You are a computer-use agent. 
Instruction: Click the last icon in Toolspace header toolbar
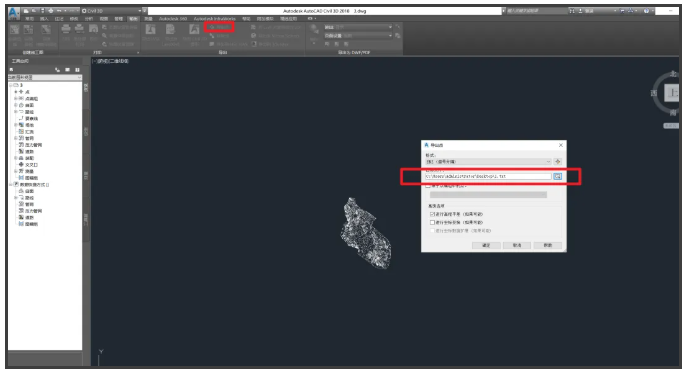pos(77,70)
